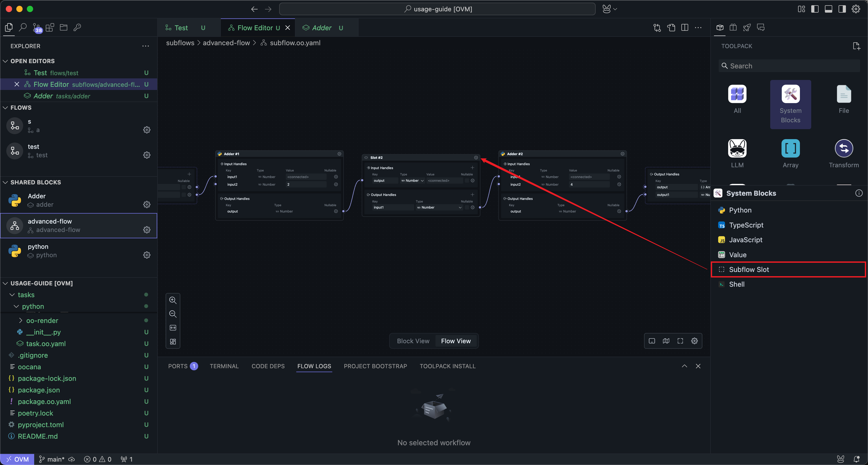The image size is (868, 465).
Task: Open settings for advanced-flow shared block
Action: (147, 230)
